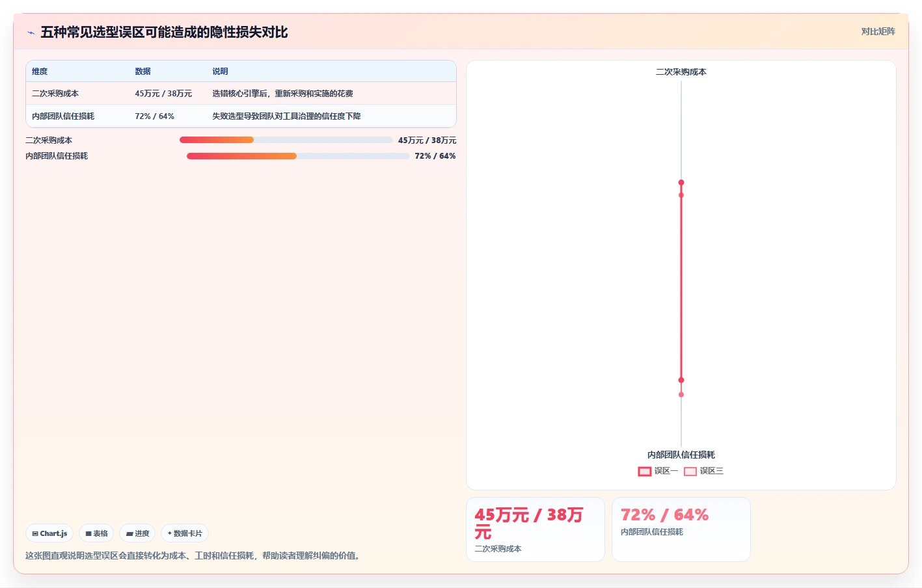This screenshot has width=922, height=588.
Task: Click the 72% / 64% data card
Action: tap(681, 529)
